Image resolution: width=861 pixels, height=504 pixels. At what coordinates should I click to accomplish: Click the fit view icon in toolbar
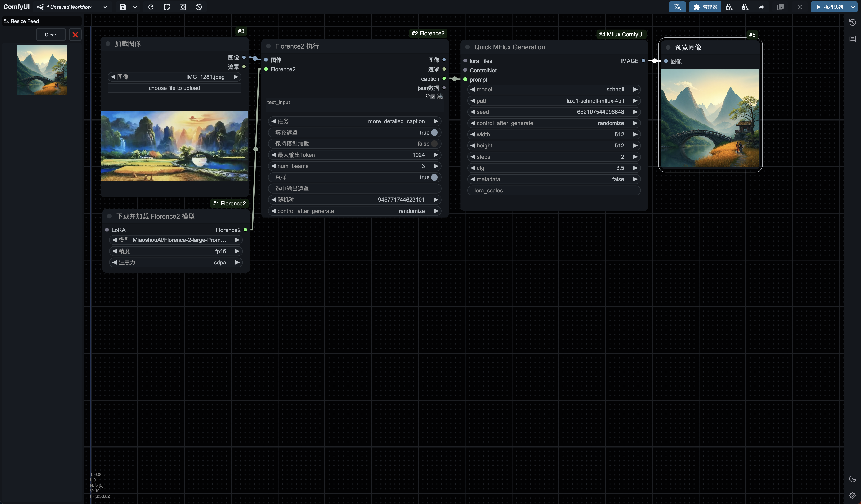click(x=183, y=7)
